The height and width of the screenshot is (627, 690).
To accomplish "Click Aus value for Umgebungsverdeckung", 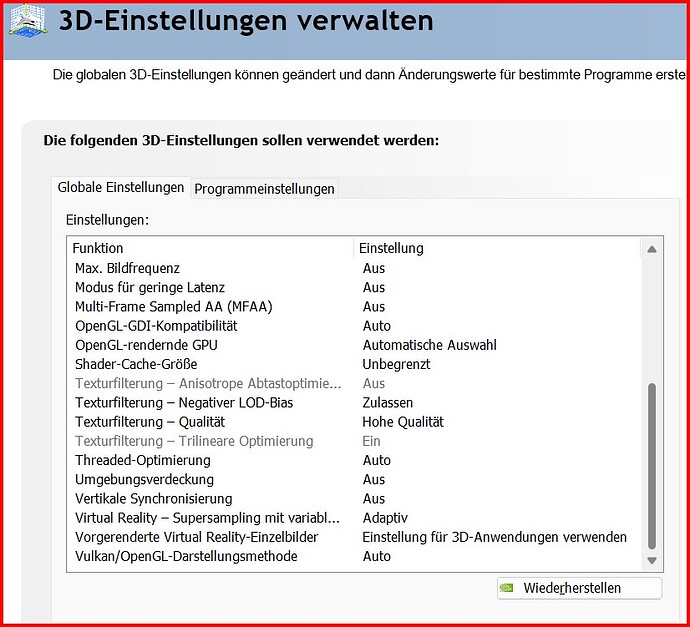I will click(x=374, y=479).
